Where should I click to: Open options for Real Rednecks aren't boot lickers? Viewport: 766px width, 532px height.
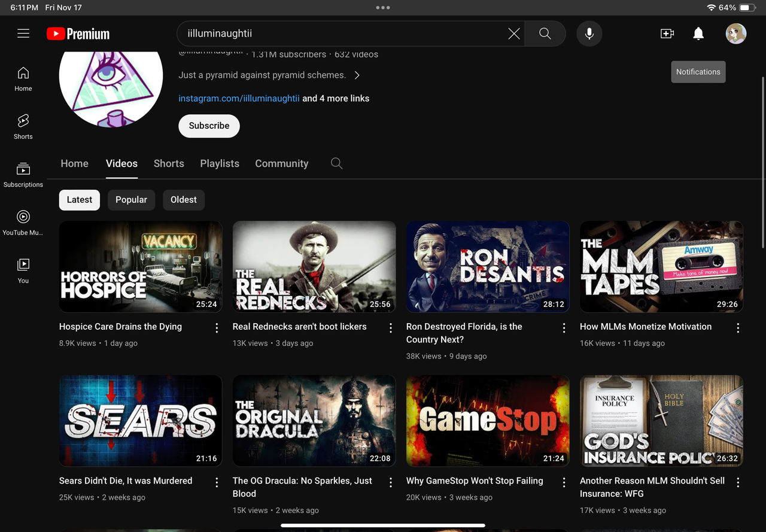(390, 328)
